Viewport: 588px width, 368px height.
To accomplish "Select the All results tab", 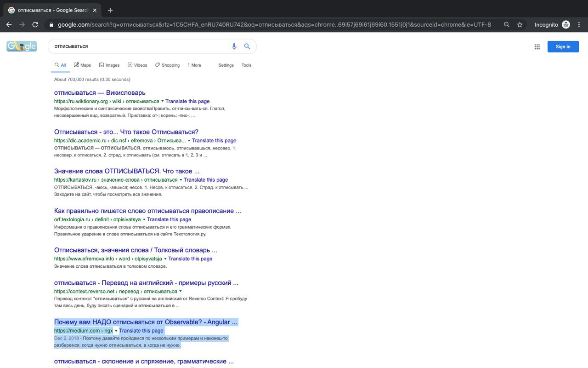I will (x=60, y=65).
